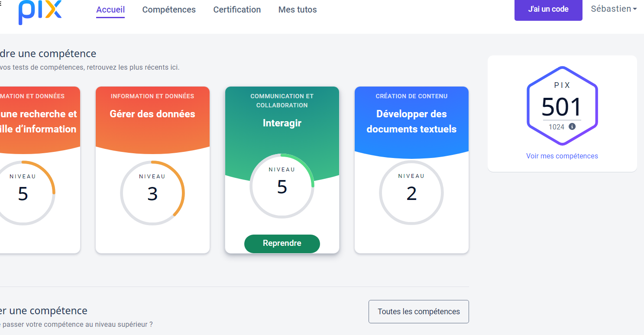Screen dimensions: 644x335
Task: Resume the Interagir test with Reprendre
Action: 282,243
